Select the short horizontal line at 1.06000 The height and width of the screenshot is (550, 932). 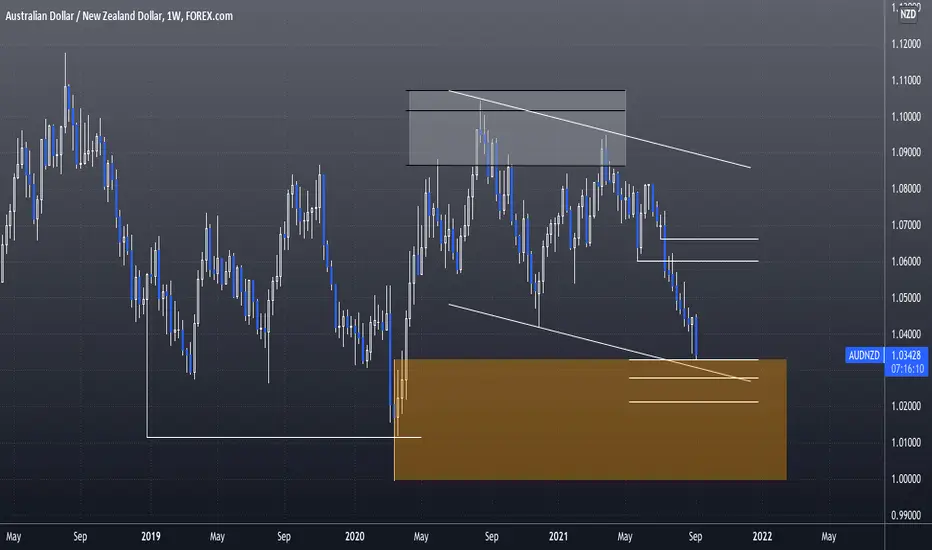click(x=697, y=260)
